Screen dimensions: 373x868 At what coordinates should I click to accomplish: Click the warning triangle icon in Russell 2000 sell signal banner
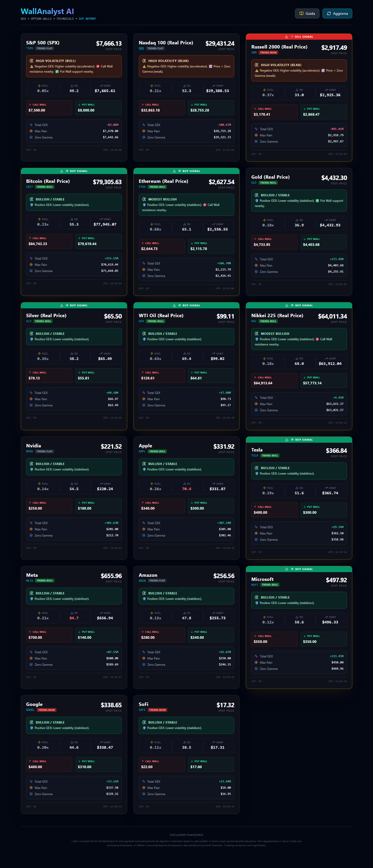click(286, 37)
